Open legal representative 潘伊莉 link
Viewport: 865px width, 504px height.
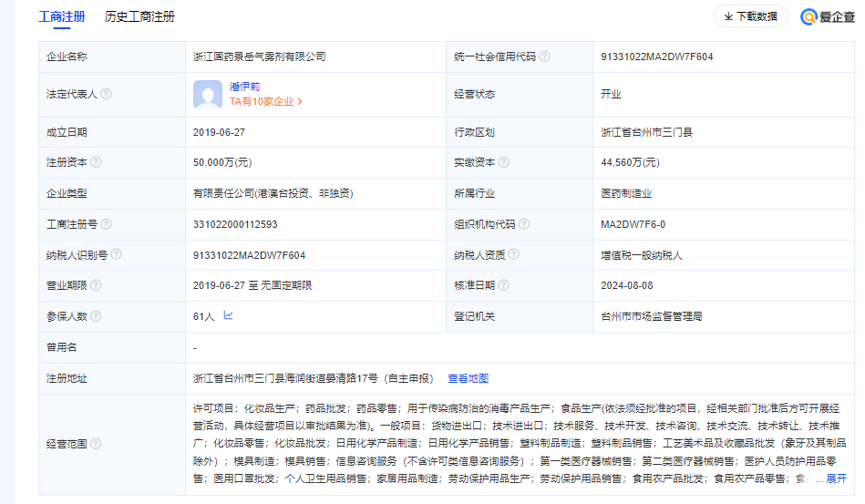point(244,87)
